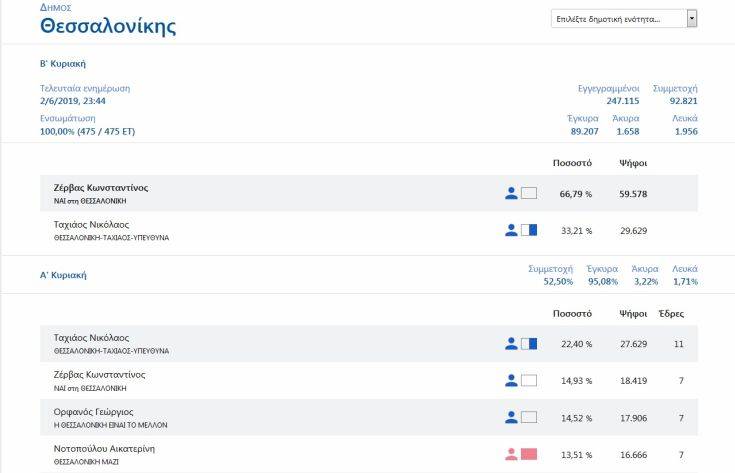
Task: Click the pink person icon for Νοτοπούλου Αικατερίνη
Action: [511, 454]
